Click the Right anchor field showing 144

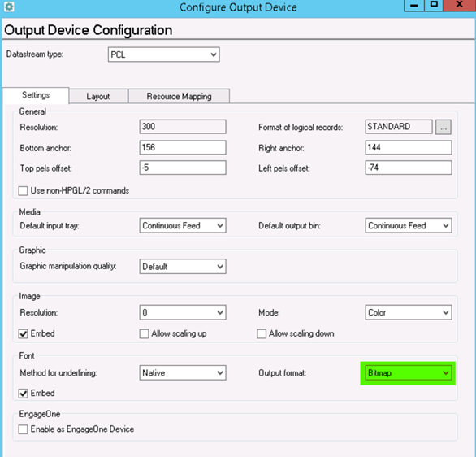click(x=409, y=147)
